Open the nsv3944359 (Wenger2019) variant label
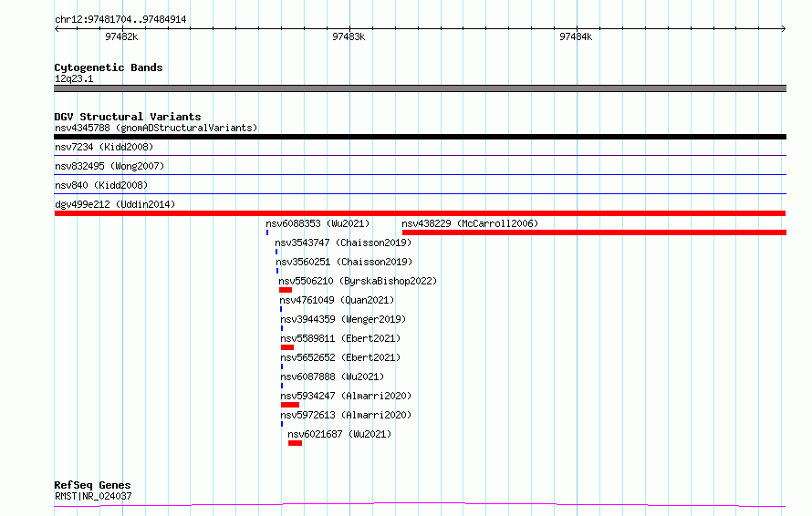The image size is (812, 516). [x=343, y=319]
